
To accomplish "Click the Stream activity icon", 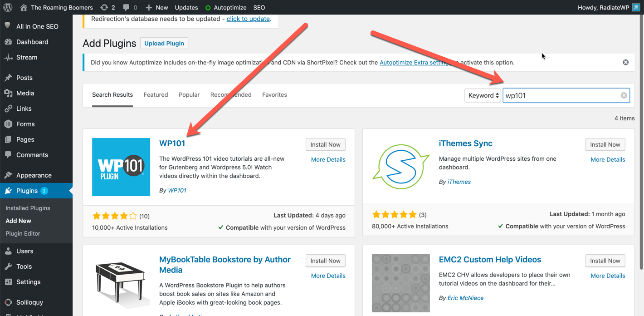I will pos(8,57).
